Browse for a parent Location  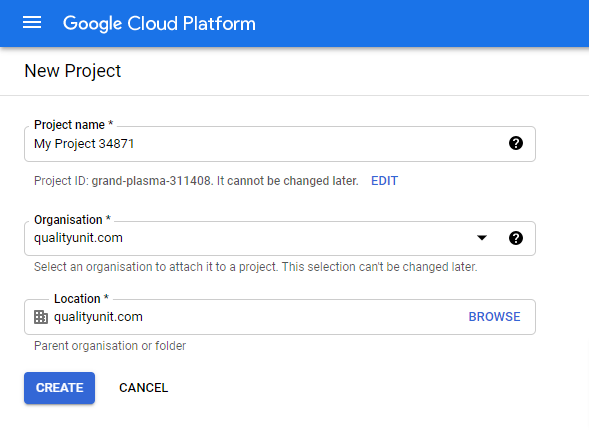coord(494,317)
